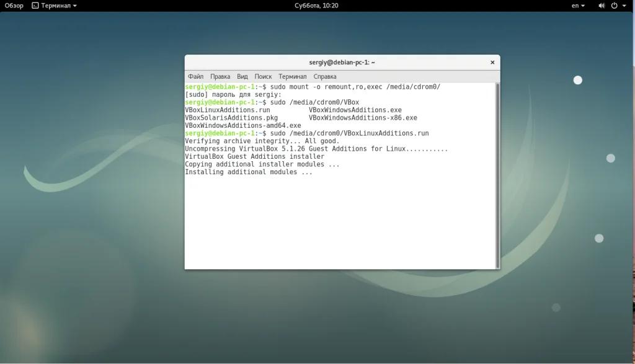
Task: Open the Файл menu
Action: tap(195, 77)
